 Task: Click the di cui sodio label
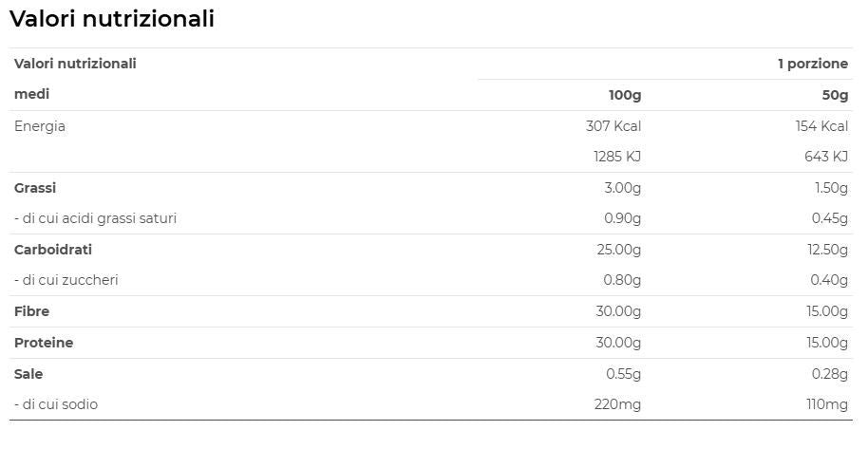click(56, 404)
